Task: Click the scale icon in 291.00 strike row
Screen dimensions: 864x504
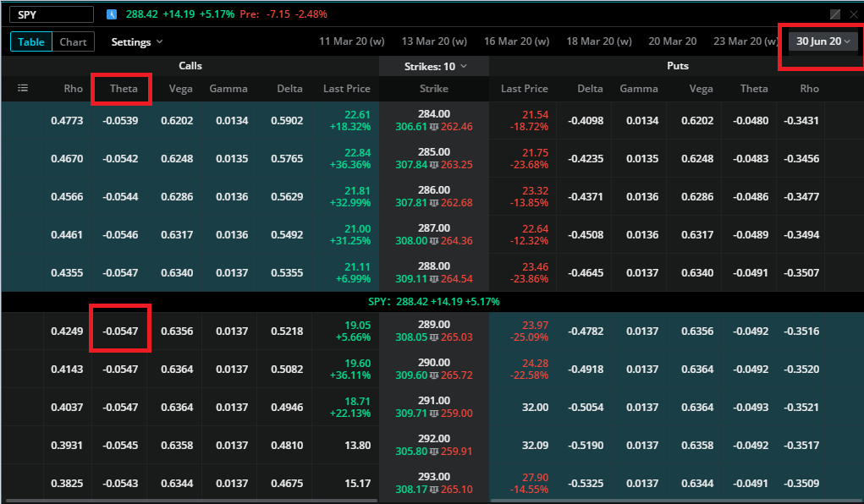Action: click(x=433, y=414)
